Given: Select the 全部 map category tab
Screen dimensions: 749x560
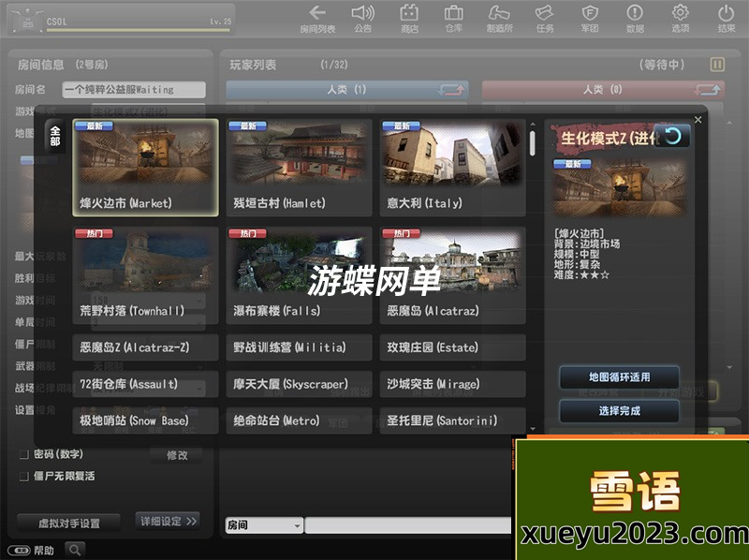Looking at the screenshot, I should 54,137.
